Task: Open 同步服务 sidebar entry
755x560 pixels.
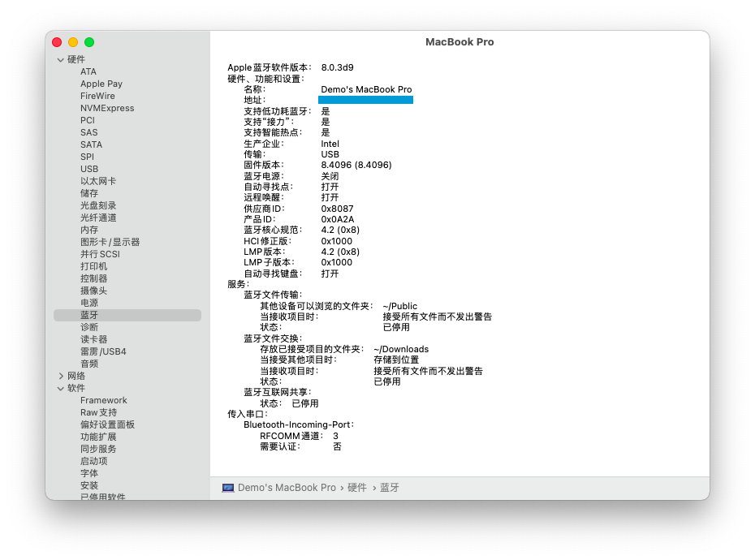Action: [x=98, y=450]
